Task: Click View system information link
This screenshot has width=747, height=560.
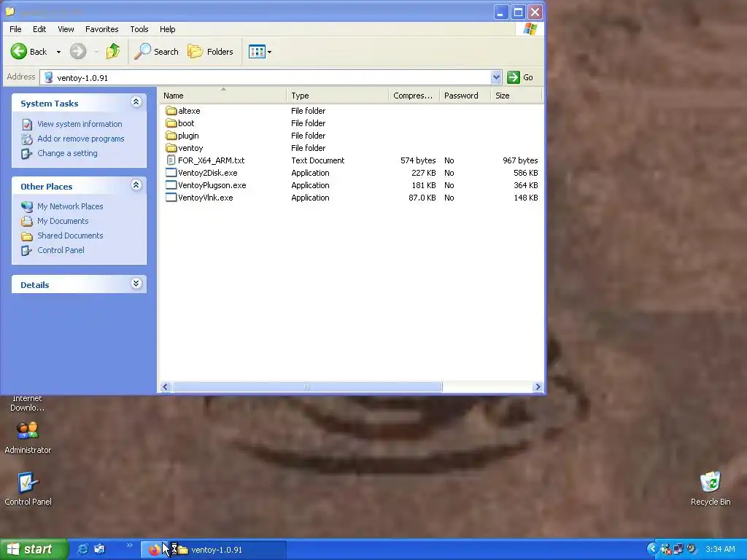Action: (x=80, y=124)
